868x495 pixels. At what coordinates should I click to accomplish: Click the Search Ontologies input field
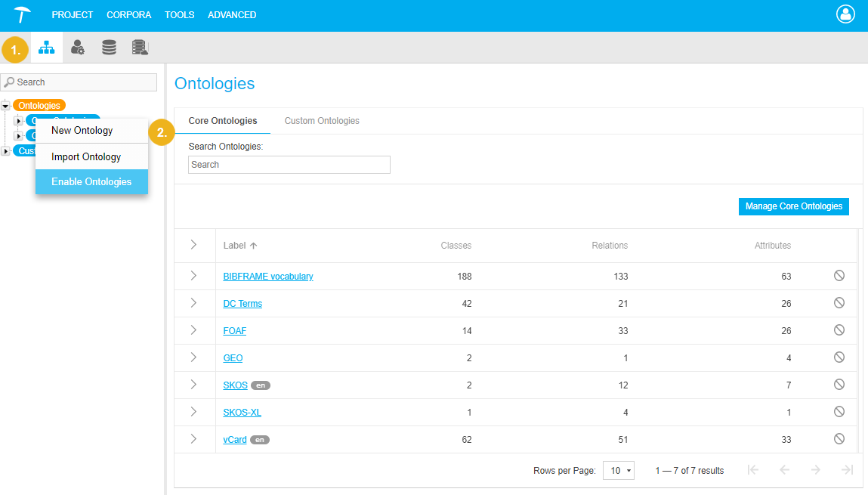289,165
